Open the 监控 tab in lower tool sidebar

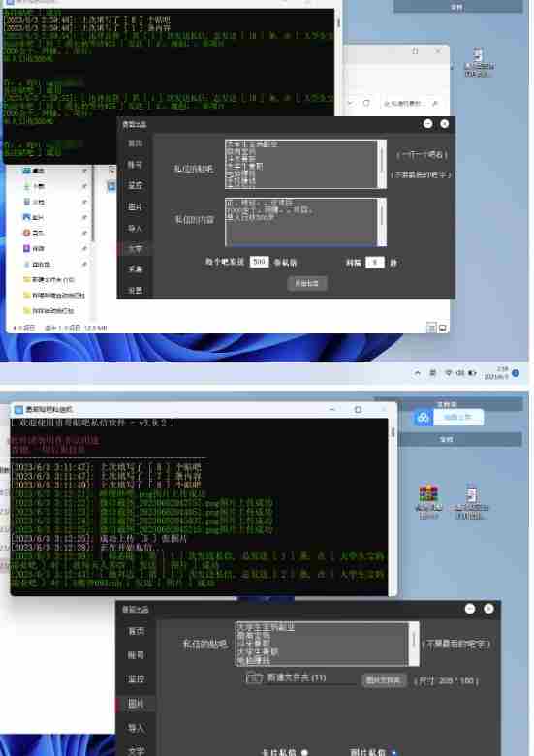tap(136, 678)
